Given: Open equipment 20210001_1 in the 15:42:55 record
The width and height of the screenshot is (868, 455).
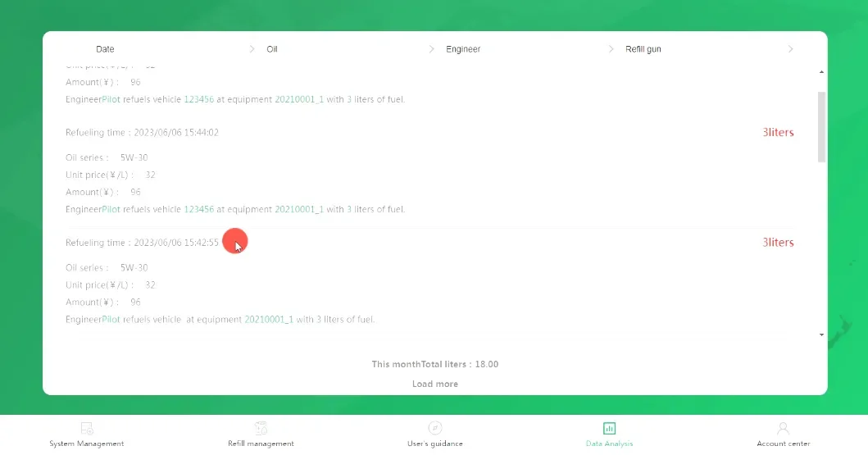Looking at the screenshot, I should (268, 320).
